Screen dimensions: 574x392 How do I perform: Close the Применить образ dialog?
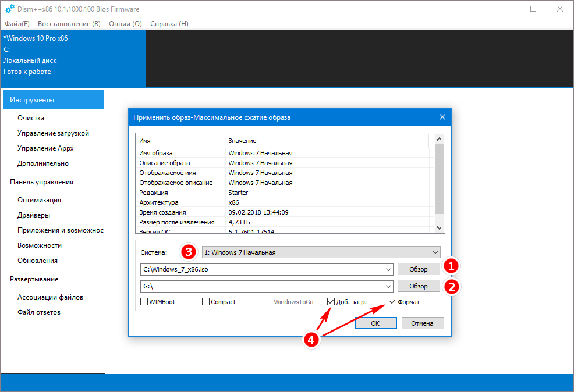[442, 117]
